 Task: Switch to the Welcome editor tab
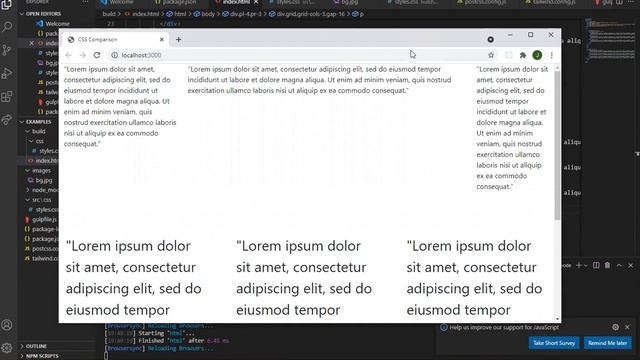117,2
